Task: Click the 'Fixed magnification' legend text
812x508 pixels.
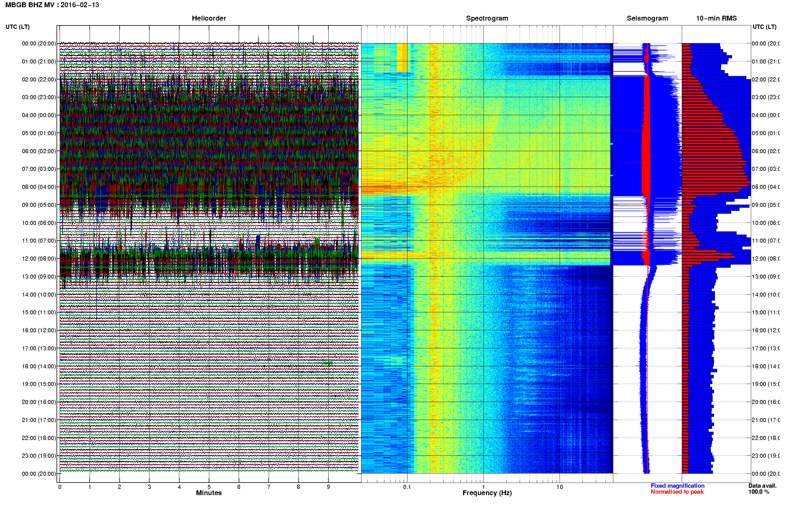Action: pos(678,486)
